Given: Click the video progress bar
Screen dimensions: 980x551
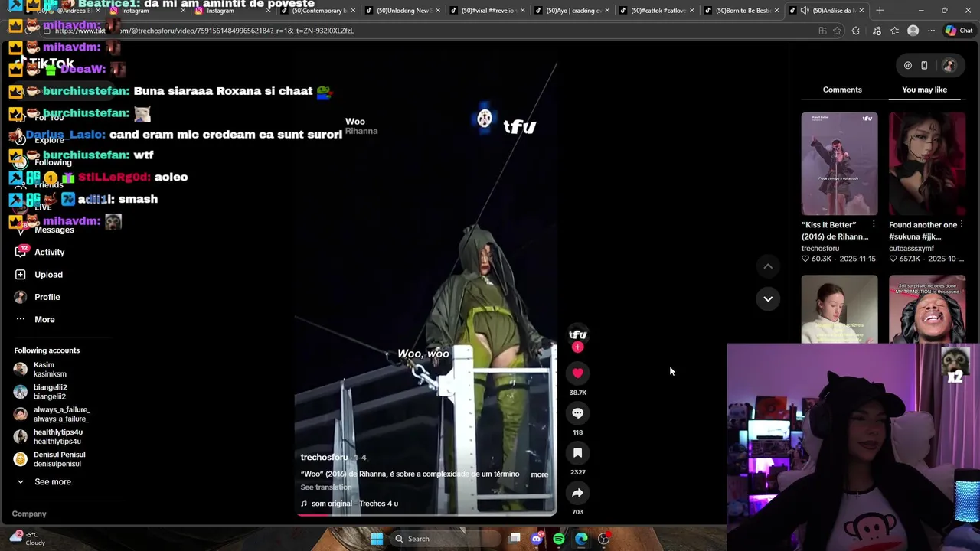Looking at the screenshot, I should [426, 515].
